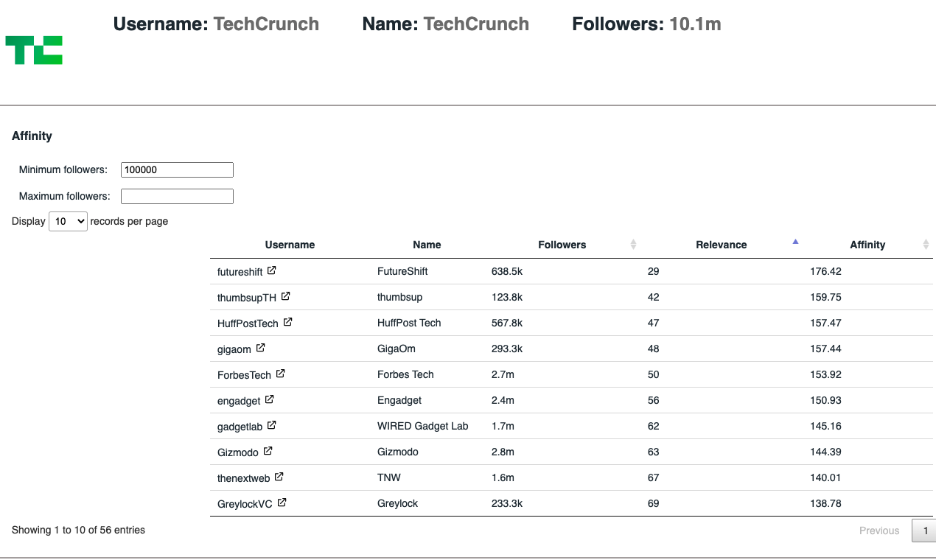Viewport: 936px width, 560px height.
Task: Click Showing 1 to 10 of 56 entries
Action: (78, 530)
